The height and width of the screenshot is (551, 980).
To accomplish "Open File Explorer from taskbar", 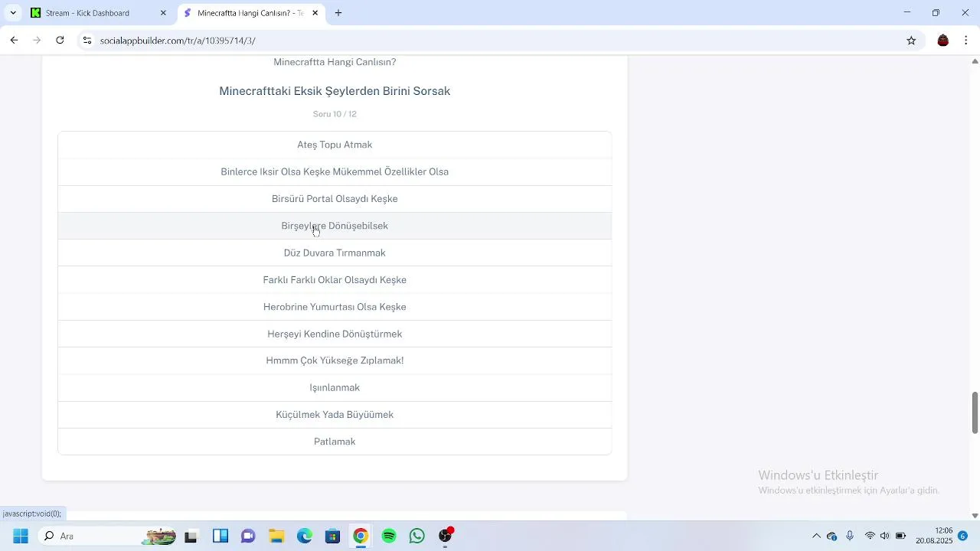I will point(276,536).
